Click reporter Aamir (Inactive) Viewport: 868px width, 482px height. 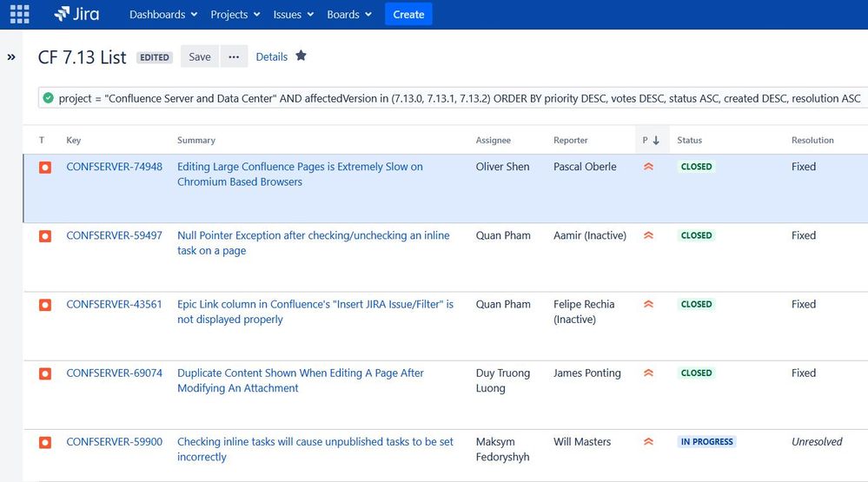(590, 235)
